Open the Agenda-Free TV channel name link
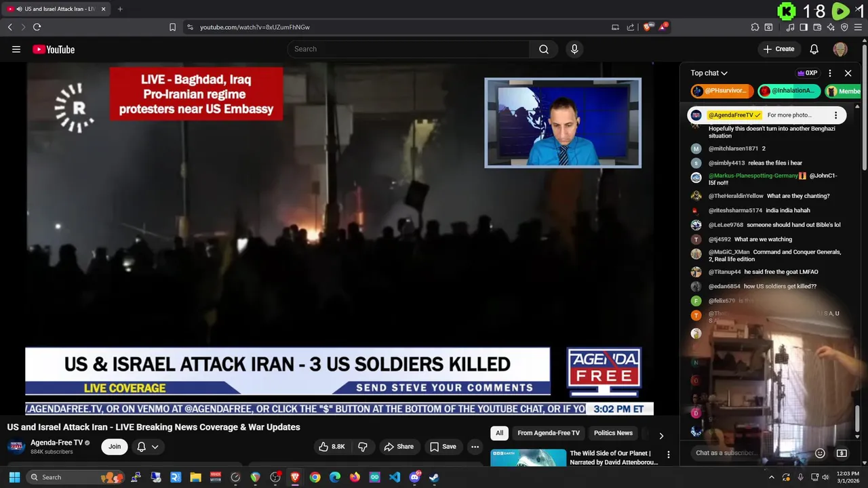Viewport: 868px width, 488px height. [56, 443]
